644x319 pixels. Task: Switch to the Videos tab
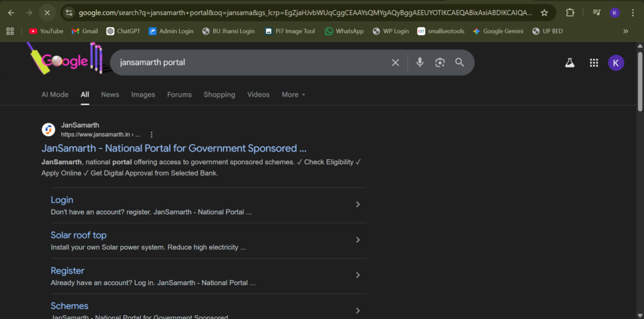click(258, 94)
